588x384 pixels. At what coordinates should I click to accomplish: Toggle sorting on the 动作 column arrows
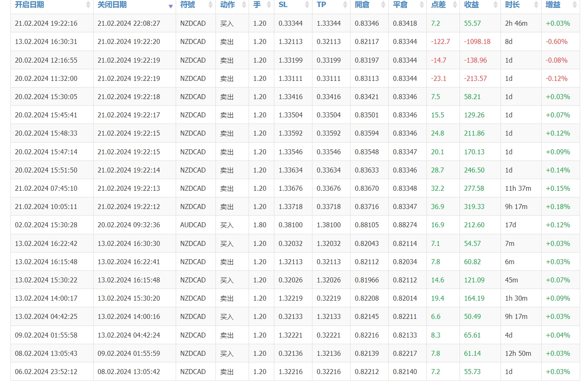tap(244, 5)
